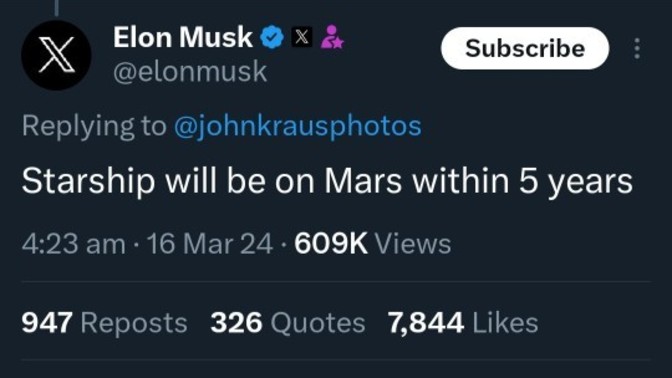Image resolution: width=672 pixels, height=378 pixels.
Task: Click the divider line below engagement stats
Action: (336, 360)
